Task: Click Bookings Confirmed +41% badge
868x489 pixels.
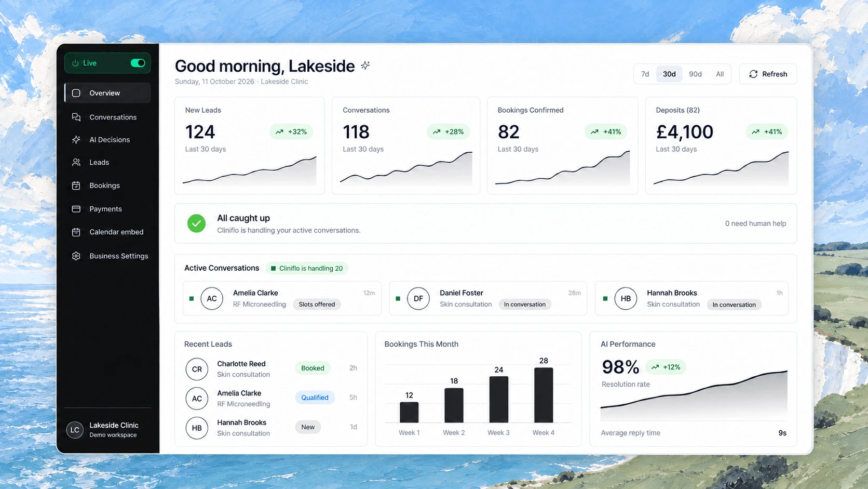Action: (x=606, y=131)
